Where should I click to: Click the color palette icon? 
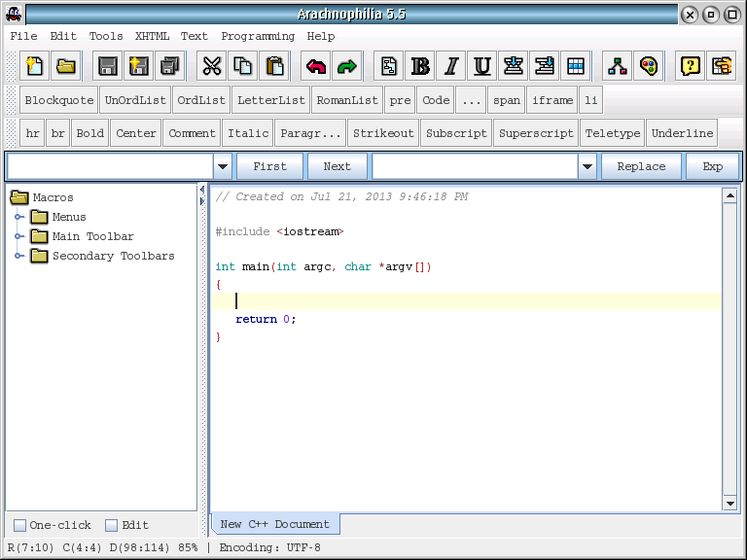click(x=648, y=66)
